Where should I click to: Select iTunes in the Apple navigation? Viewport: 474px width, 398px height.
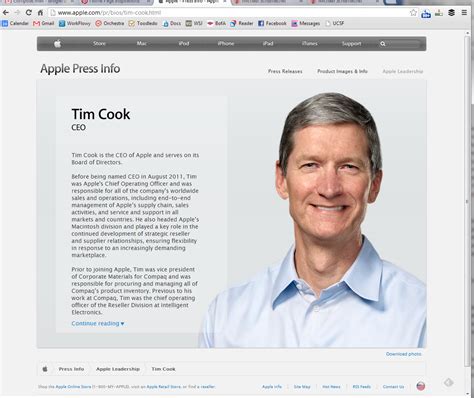tap(310, 43)
